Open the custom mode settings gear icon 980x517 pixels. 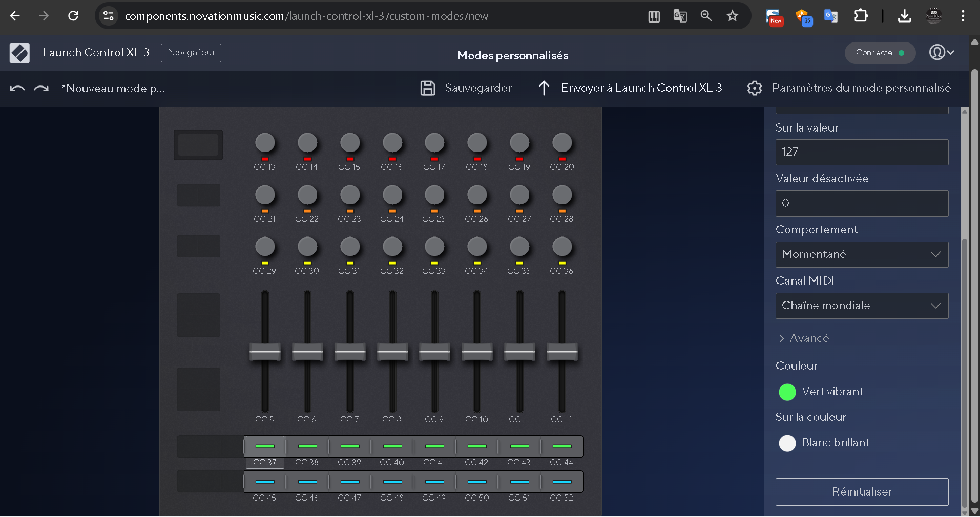754,88
